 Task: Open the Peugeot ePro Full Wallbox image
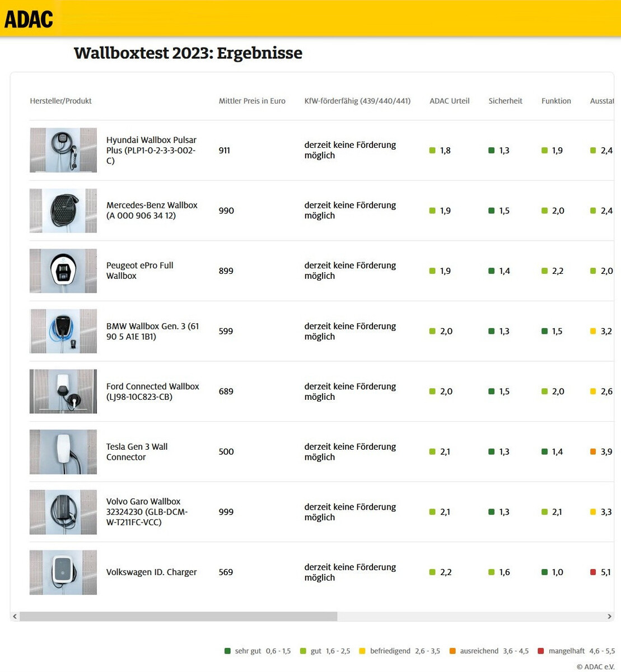(x=63, y=271)
